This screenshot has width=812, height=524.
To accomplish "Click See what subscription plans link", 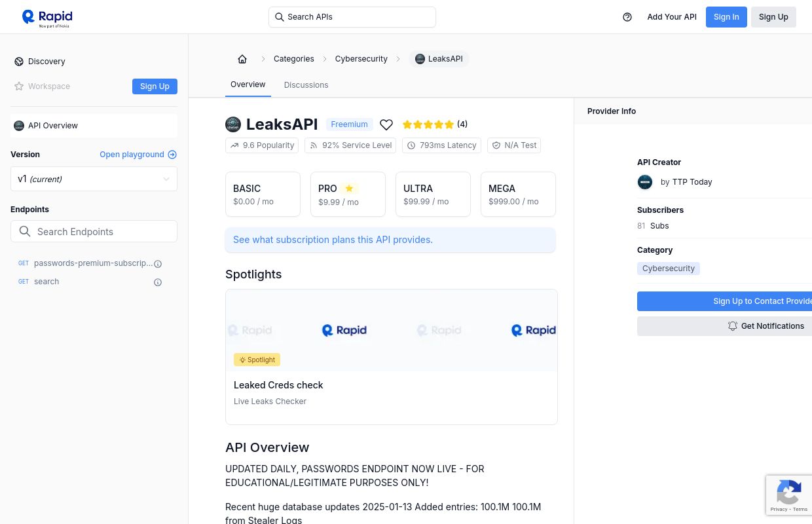I will click(333, 240).
